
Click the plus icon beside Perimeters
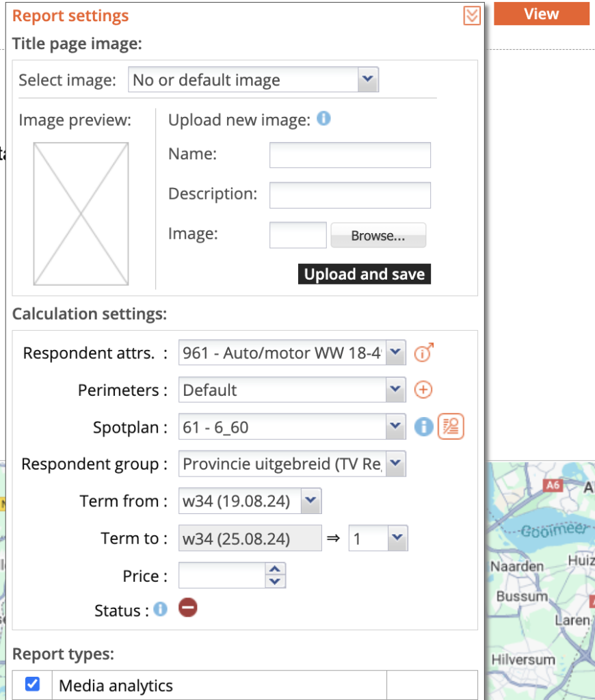[x=424, y=390]
